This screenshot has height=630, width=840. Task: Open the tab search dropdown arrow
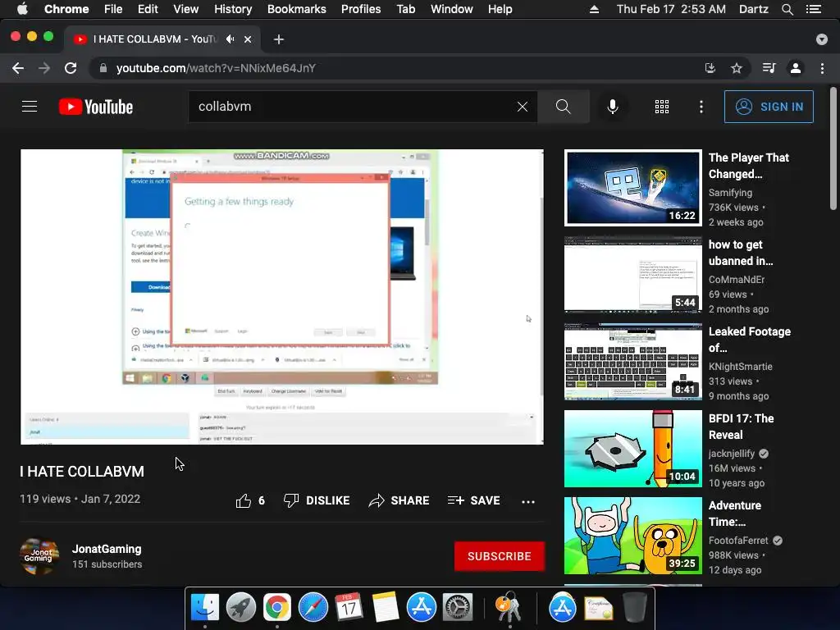click(822, 39)
